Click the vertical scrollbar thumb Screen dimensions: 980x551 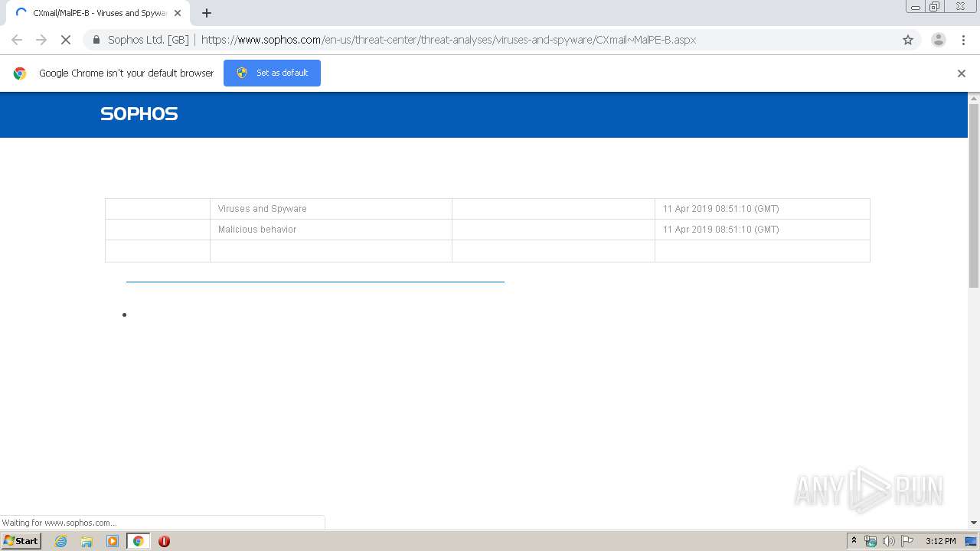coord(974,196)
